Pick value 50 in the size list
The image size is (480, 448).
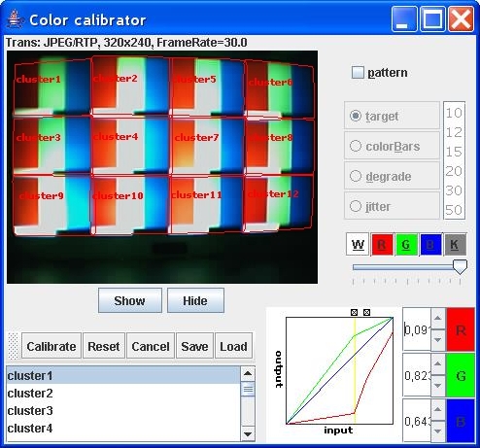pyautogui.click(x=454, y=210)
